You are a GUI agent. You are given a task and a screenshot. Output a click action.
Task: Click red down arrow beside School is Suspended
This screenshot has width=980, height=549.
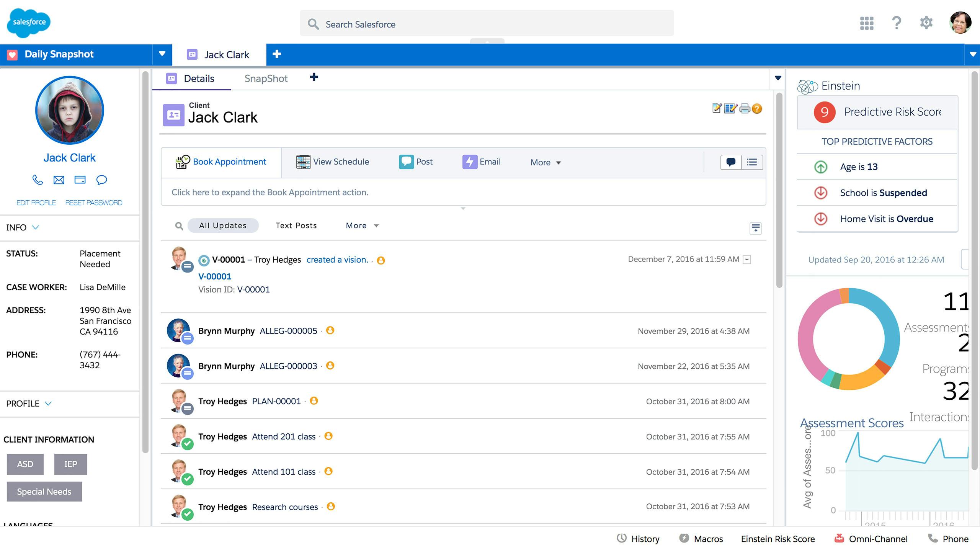click(821, 193)
